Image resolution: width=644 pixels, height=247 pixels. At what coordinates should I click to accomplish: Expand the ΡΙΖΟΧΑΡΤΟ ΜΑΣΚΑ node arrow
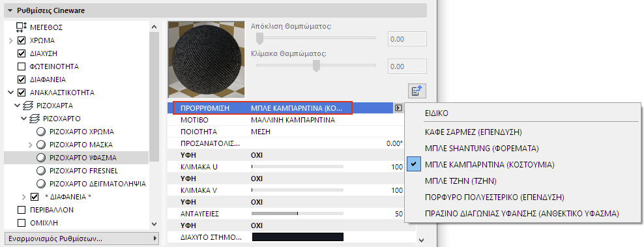30,145
